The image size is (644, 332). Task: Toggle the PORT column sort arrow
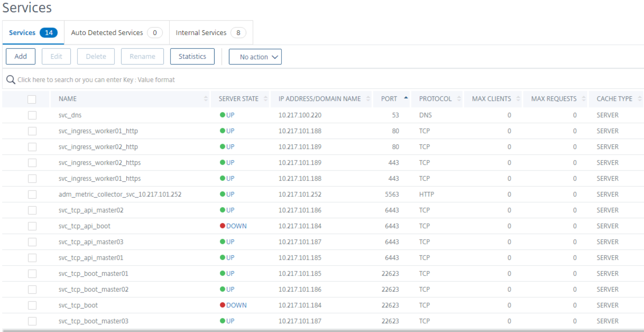(406, 98)
